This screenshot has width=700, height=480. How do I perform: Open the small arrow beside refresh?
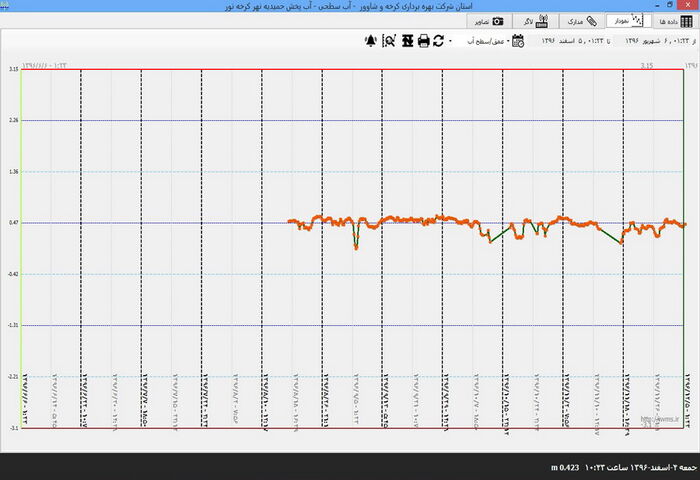click(x=450, y=41)
